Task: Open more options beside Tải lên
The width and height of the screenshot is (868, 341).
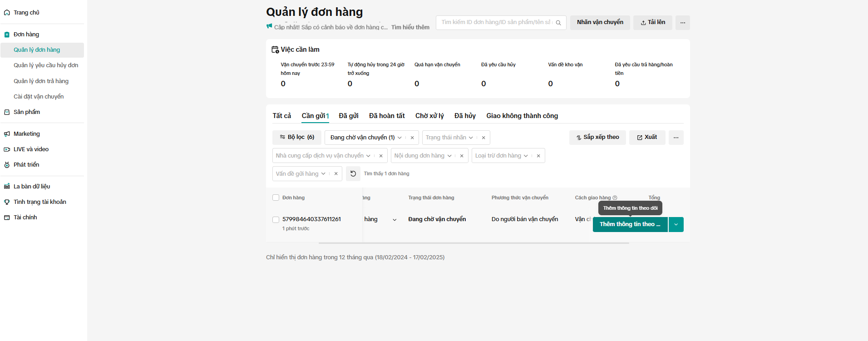Action: 682,23
